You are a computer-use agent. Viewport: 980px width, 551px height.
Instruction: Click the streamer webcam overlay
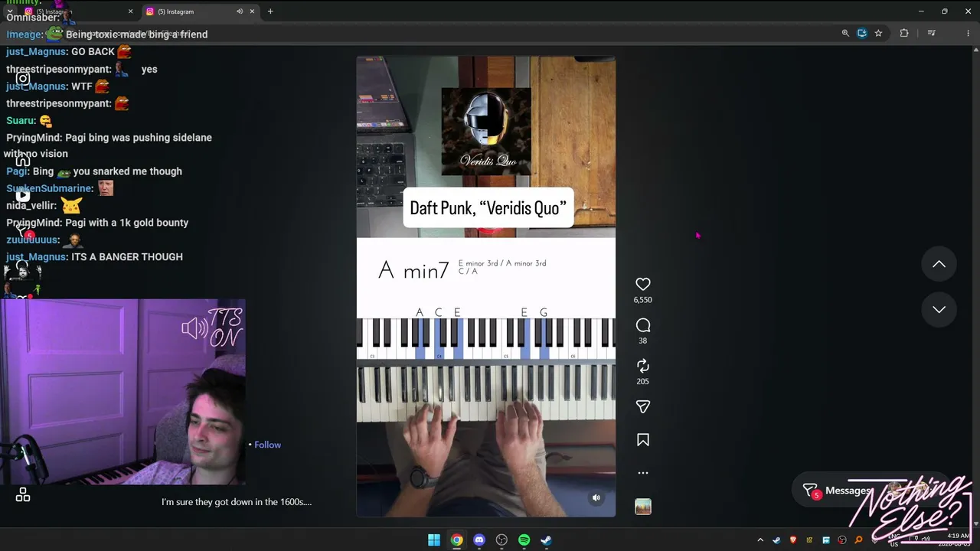(x=122, y=392)
